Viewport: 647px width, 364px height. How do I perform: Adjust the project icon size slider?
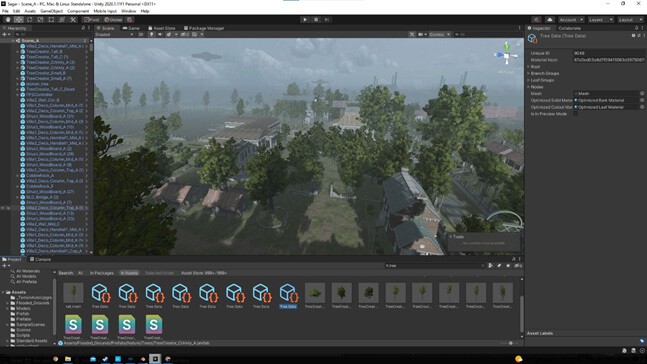pyautogui.click(x=510, y=343)
